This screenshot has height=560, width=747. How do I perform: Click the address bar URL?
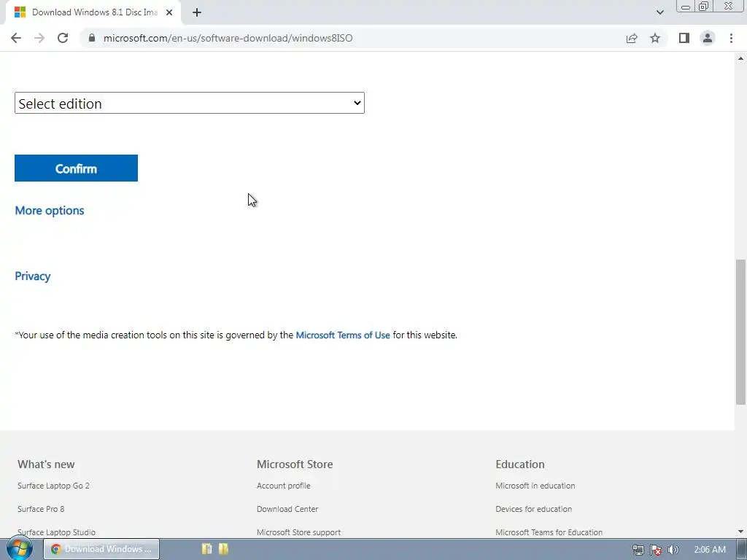coord(228,38)
